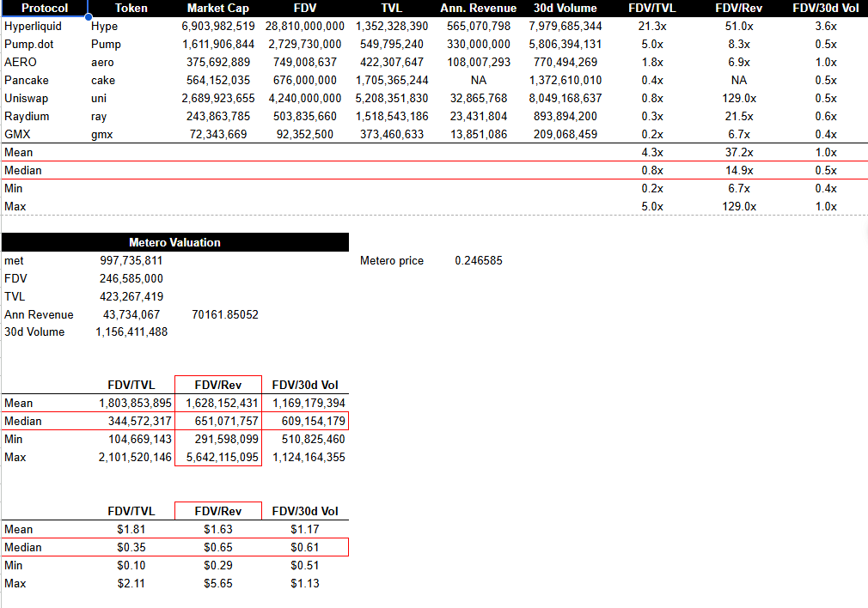Select Pump TVL value 549,795,240
The image size is (868, 608).
[392, 45]
